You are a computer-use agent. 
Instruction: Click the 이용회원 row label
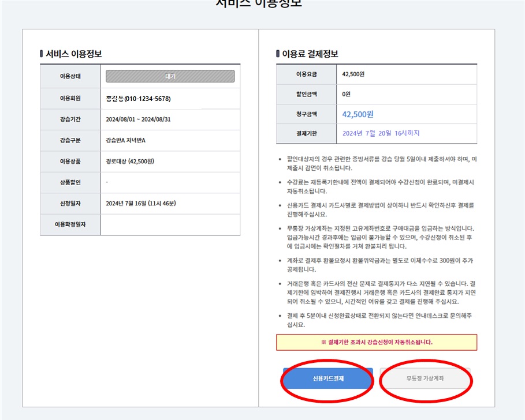click(70, 98)
